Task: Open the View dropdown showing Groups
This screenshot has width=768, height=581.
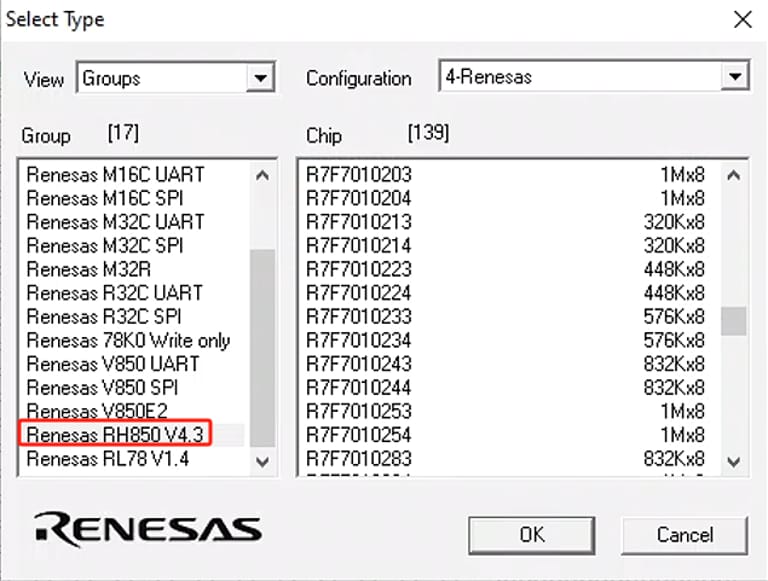Action: click(x=260, y=78)
